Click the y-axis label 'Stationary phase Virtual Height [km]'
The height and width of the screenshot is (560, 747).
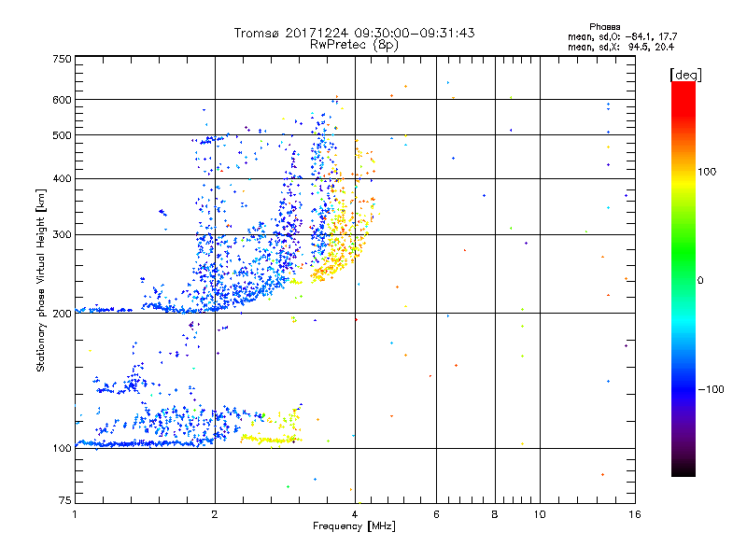click(41, 281)
